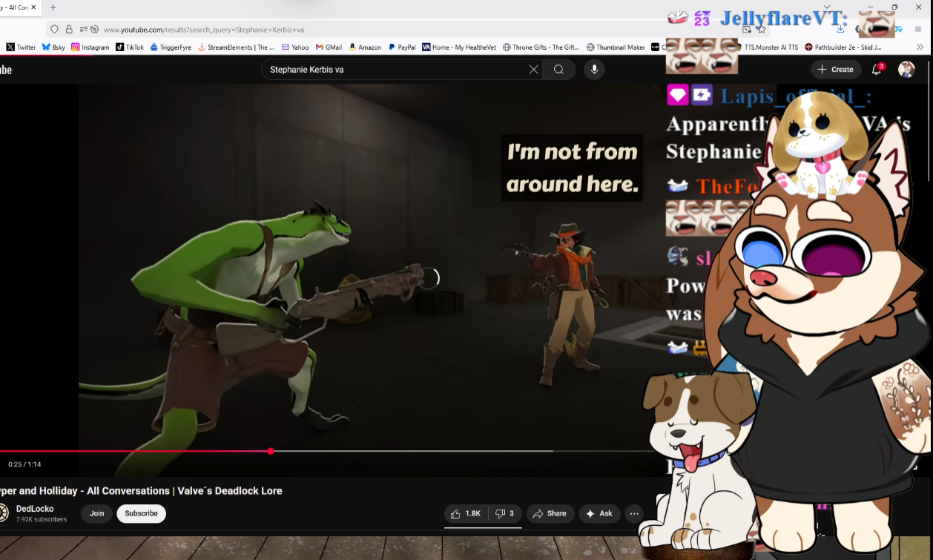Open the Home - My HealtheVet bookmark
Viewport: 933px width, 560px height.
pos(459,47)
